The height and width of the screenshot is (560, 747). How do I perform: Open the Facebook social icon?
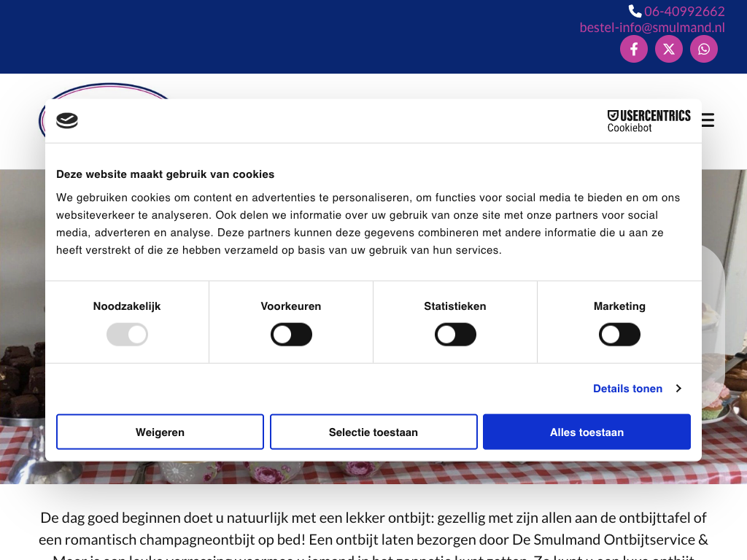[x=634, y=49]
